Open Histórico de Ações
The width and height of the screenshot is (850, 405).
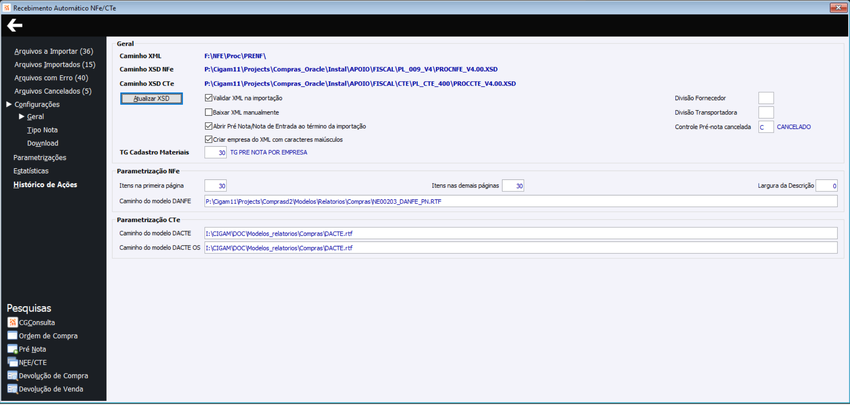coord(45,184)
